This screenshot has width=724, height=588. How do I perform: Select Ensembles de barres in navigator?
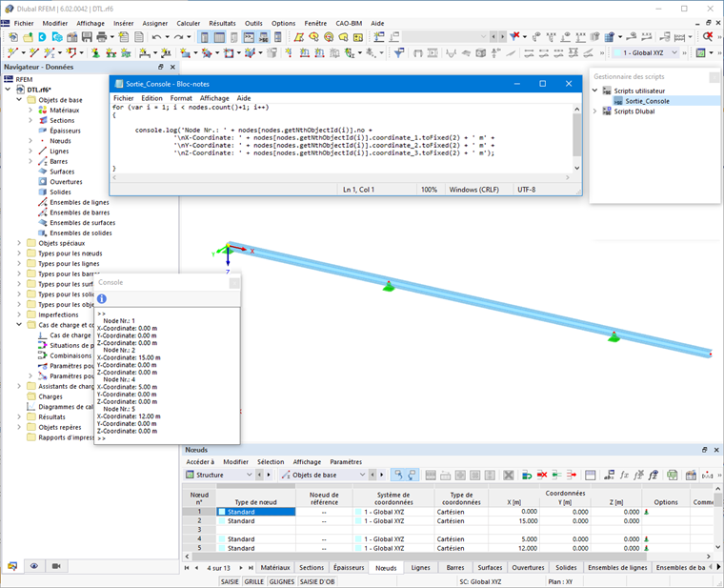pyautogui.click(x=79, y=213)
